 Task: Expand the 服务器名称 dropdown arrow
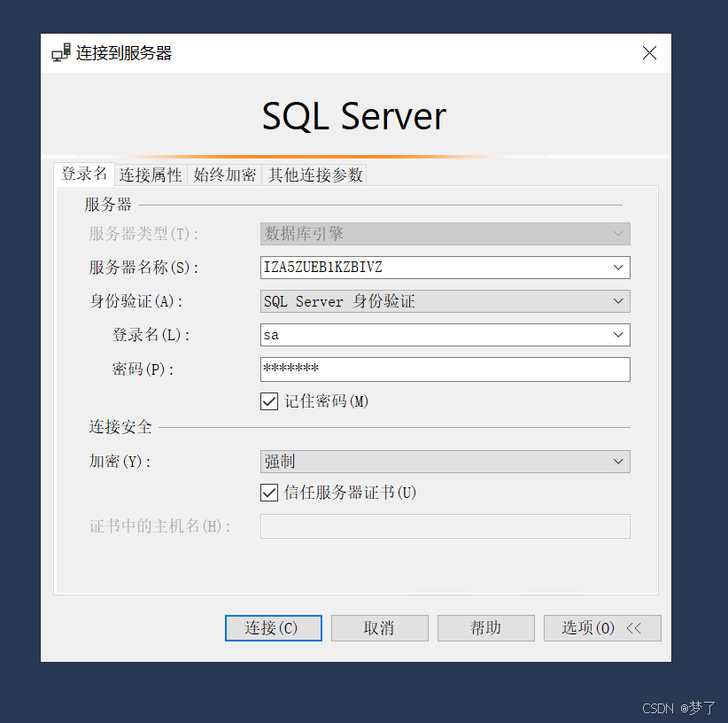618,268
